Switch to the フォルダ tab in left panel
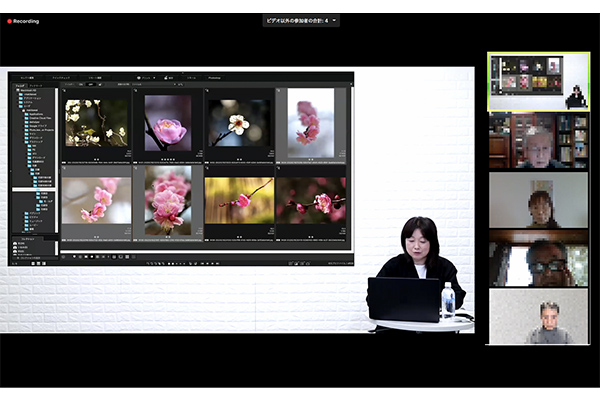 (x=22, y=87)
